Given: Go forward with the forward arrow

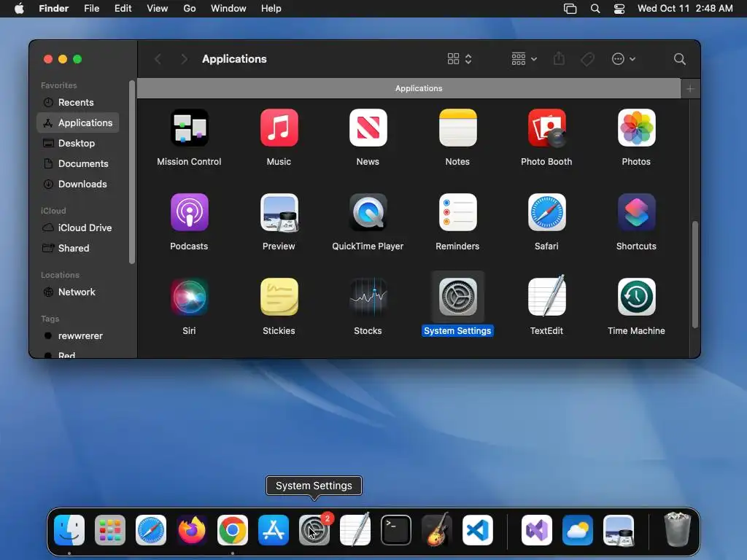Looking at the screenshot, I should point(184,59).
